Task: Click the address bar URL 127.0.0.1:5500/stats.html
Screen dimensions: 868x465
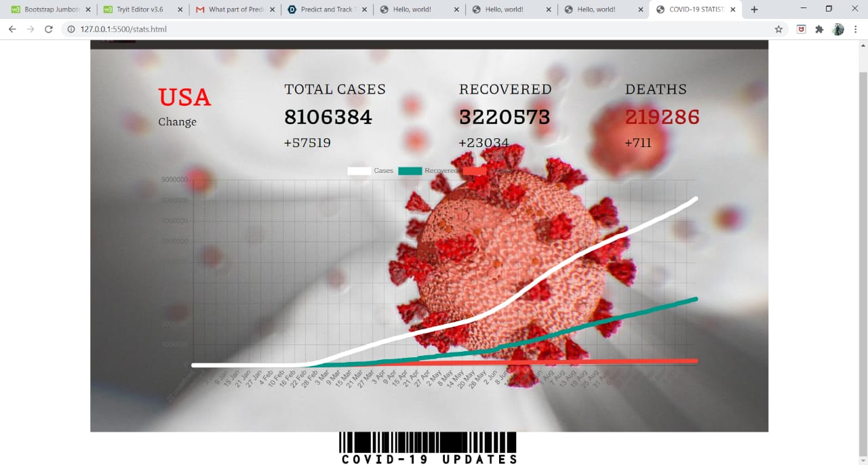Action: [123, 29]
